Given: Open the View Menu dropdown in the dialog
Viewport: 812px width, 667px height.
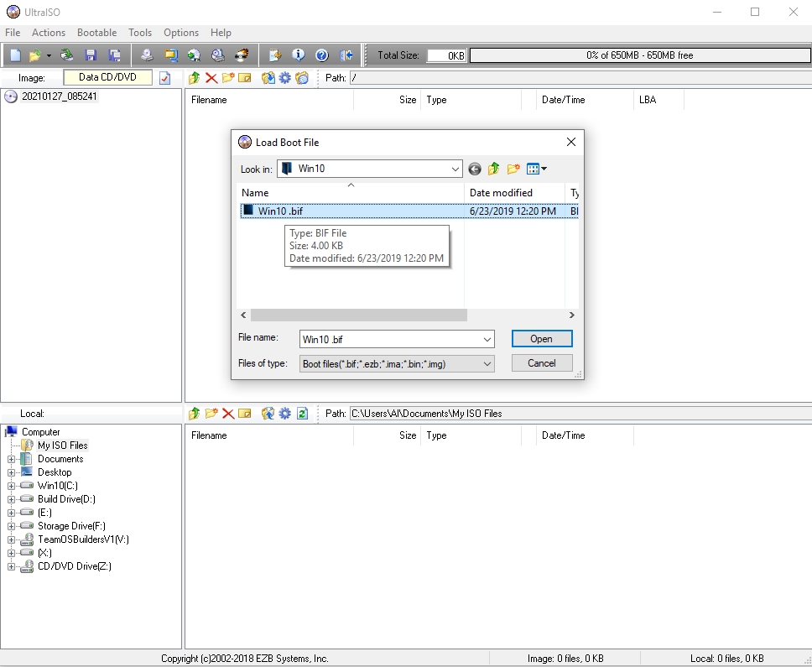Looking at the screenshot, I should 537,169.
